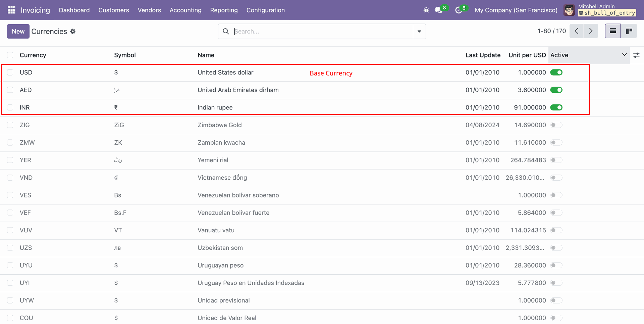The height and width of the screenshot is (324, 644).
Task: Select the INR row checkbox
Action: point(10,107)
